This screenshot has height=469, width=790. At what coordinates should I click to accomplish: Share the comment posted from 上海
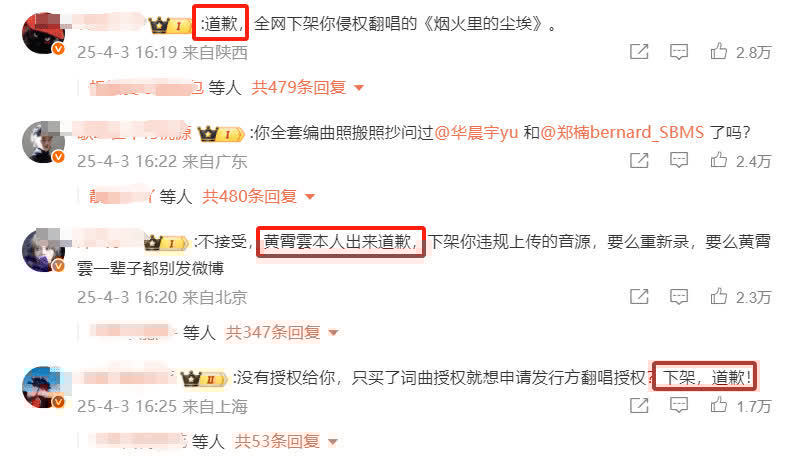tap(639, 405)
